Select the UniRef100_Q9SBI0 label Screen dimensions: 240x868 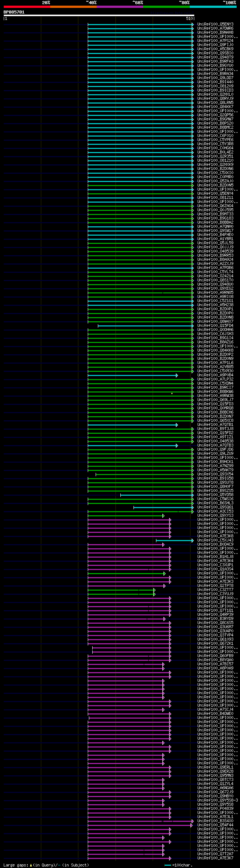[215, 53]
